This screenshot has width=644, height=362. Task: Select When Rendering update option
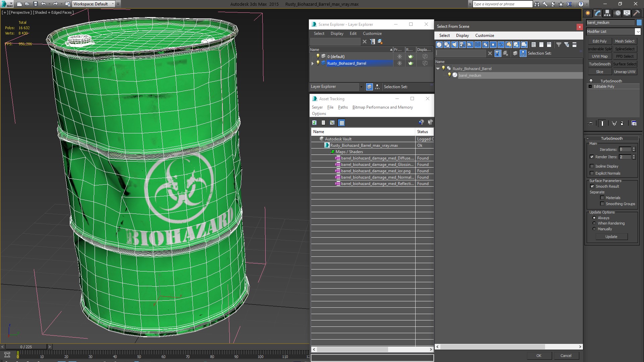coord(594,223)
